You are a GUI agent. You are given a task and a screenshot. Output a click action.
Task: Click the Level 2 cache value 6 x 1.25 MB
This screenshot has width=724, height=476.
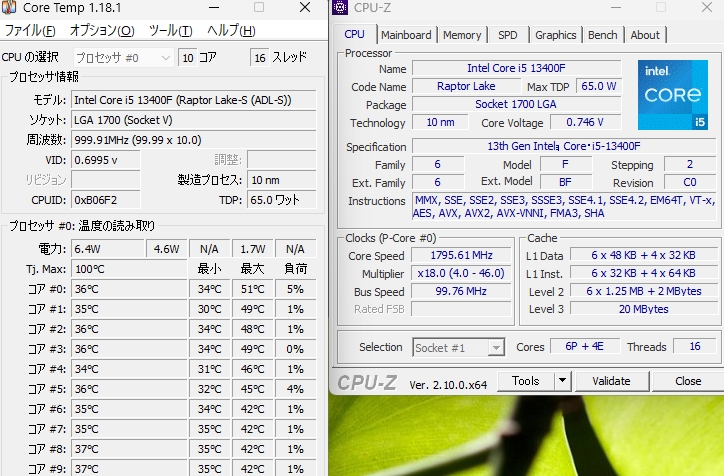[x=643, y=291]
